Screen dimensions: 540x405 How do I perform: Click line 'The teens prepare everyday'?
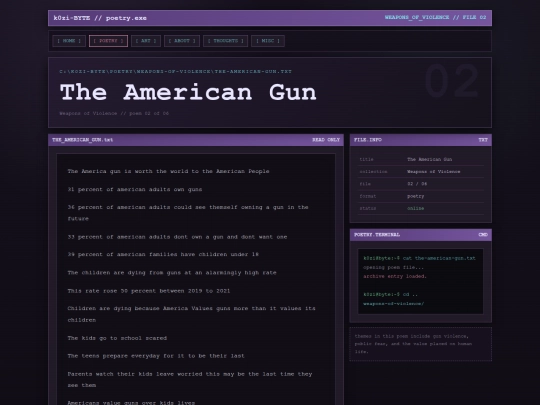click(156, 356)
